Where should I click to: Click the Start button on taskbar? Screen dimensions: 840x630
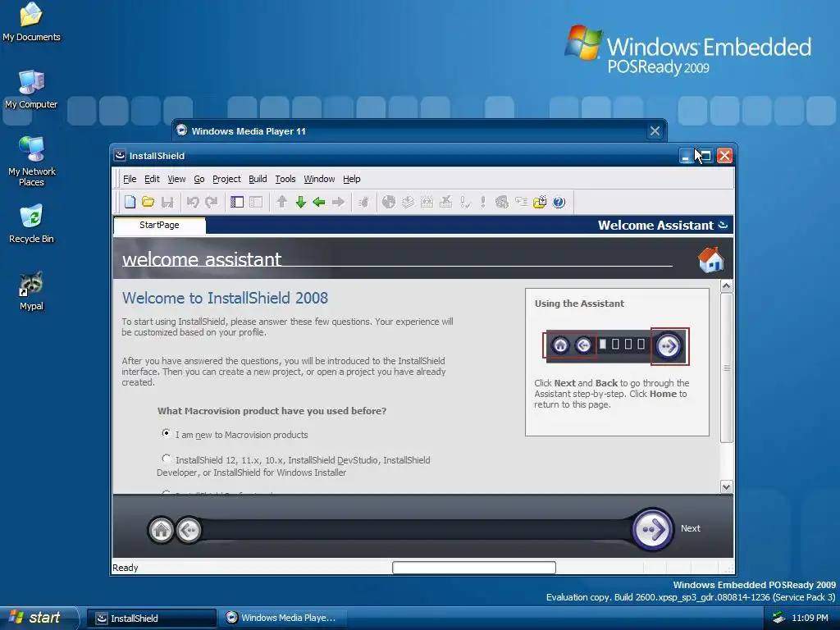tap(39, 618)
